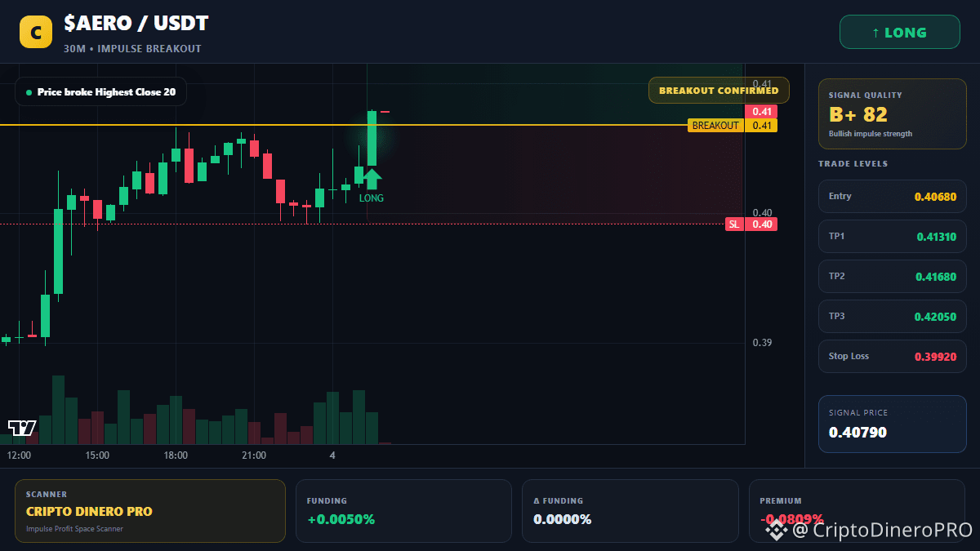
Task: Click the 30M • IMPULSE BREAKOUT subtitle
Action: click(132, 49)
